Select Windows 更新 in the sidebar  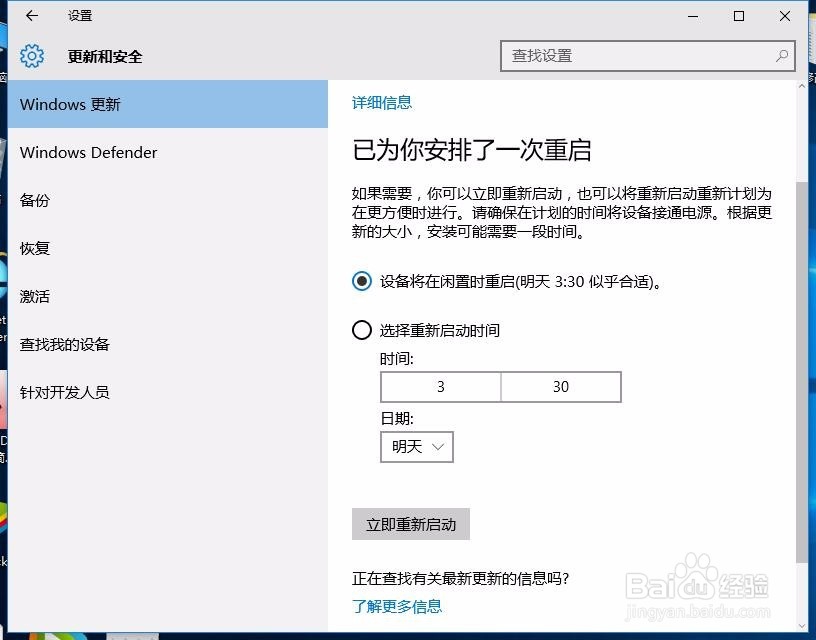coord(168,104)
